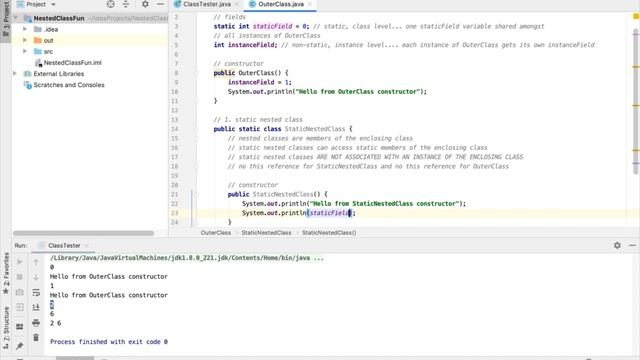This screenshot has height=360, width=640.
Task: Click the Dump Threads camera icon
Action: (20, 292)
